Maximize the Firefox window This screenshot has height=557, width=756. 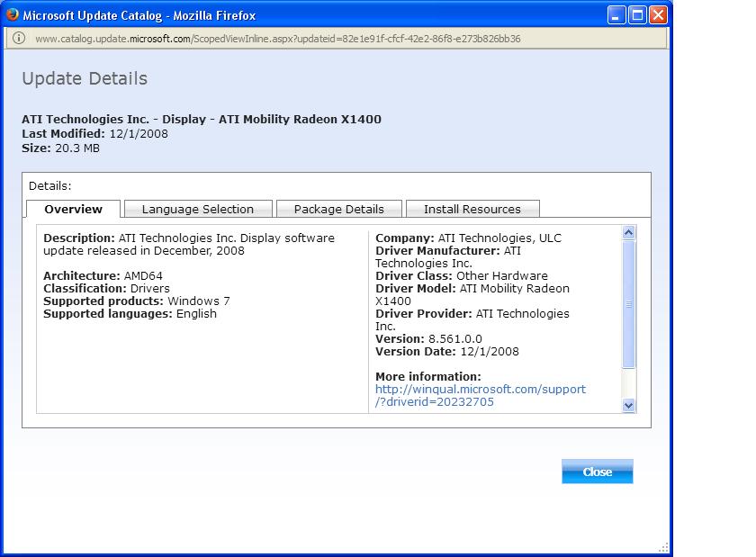637,15
